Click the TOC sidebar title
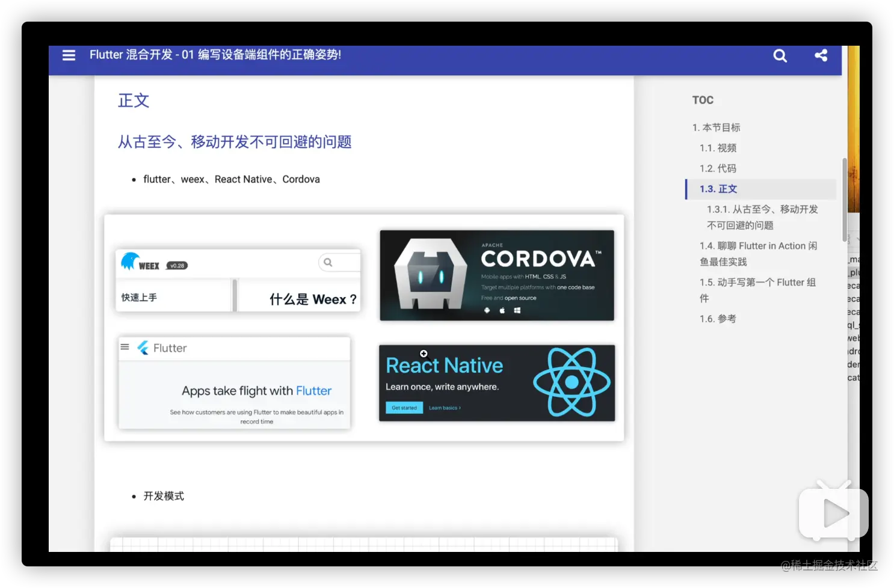The image size is (894, 588). coord(703,100)
